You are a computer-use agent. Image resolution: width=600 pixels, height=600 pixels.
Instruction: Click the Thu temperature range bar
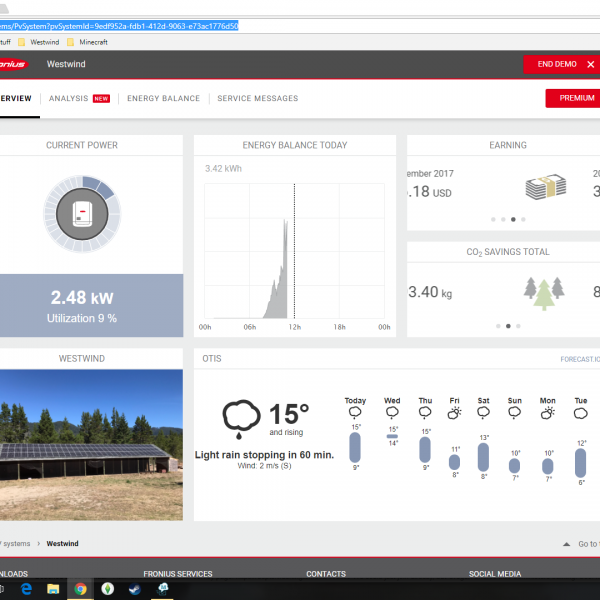tap(425, 450)
